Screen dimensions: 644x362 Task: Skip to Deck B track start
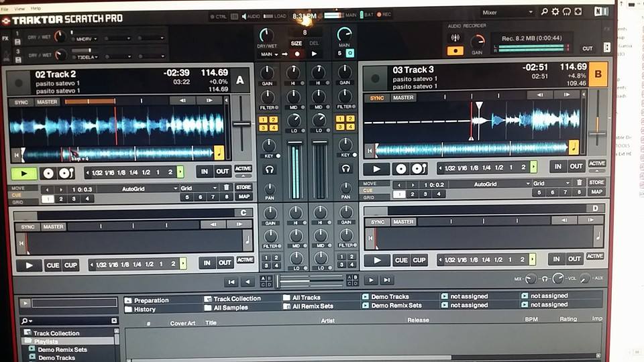(x=370, y=151)
